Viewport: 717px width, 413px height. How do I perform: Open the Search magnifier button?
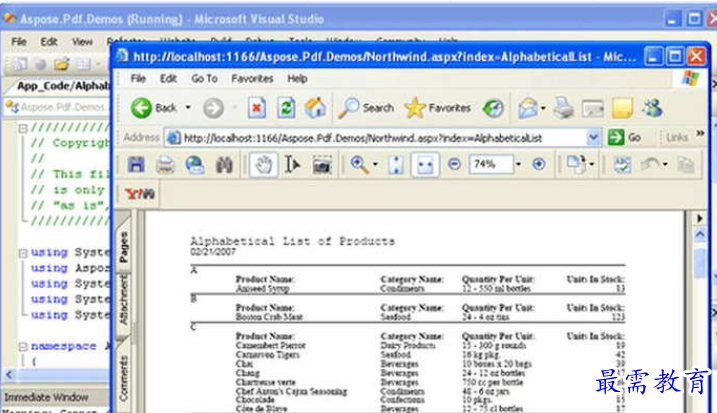click(x=366, y=108)
